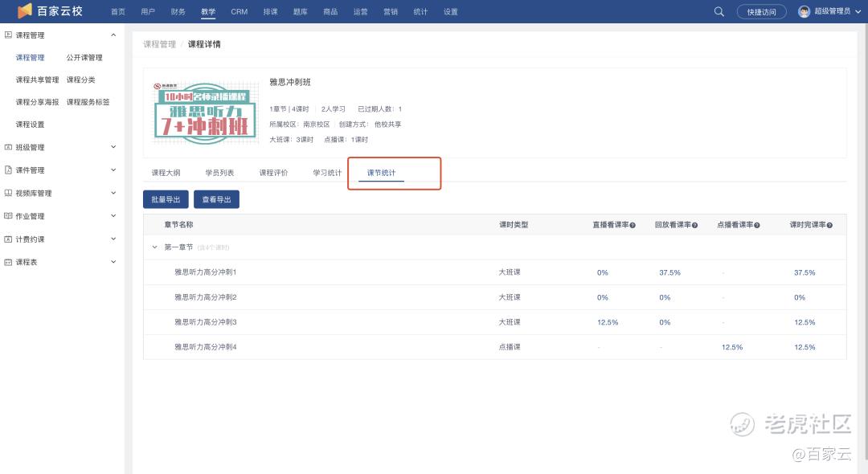Expand the 班级管理 sidebar section
This screenshot has height=474, width=868.
[113, 147]
